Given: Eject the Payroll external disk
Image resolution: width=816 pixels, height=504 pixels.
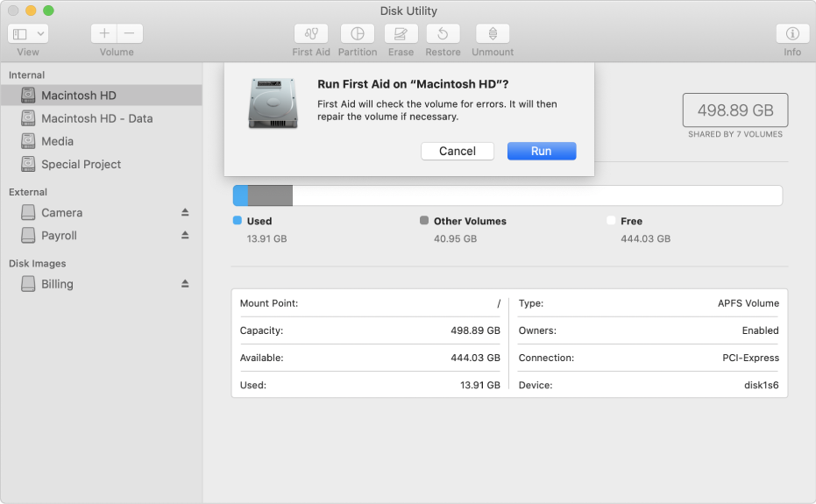Looking at the screenshot, I should (x=185, y=235).
